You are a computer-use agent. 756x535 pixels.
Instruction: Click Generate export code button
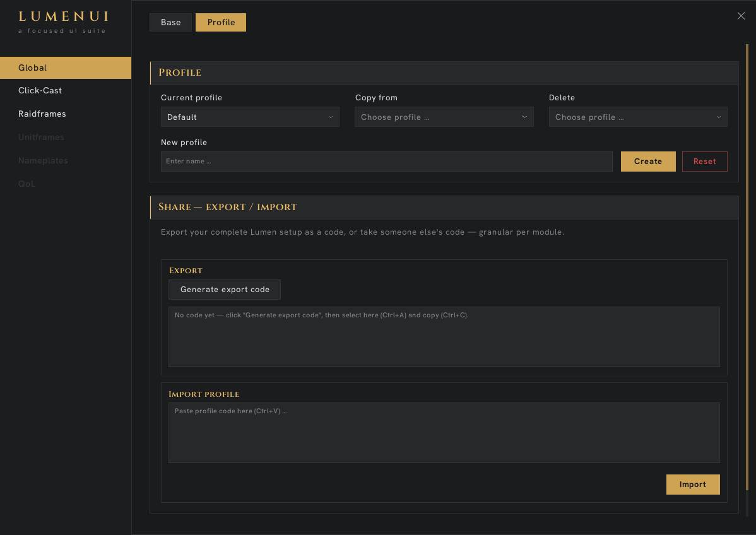coord(225,290)
